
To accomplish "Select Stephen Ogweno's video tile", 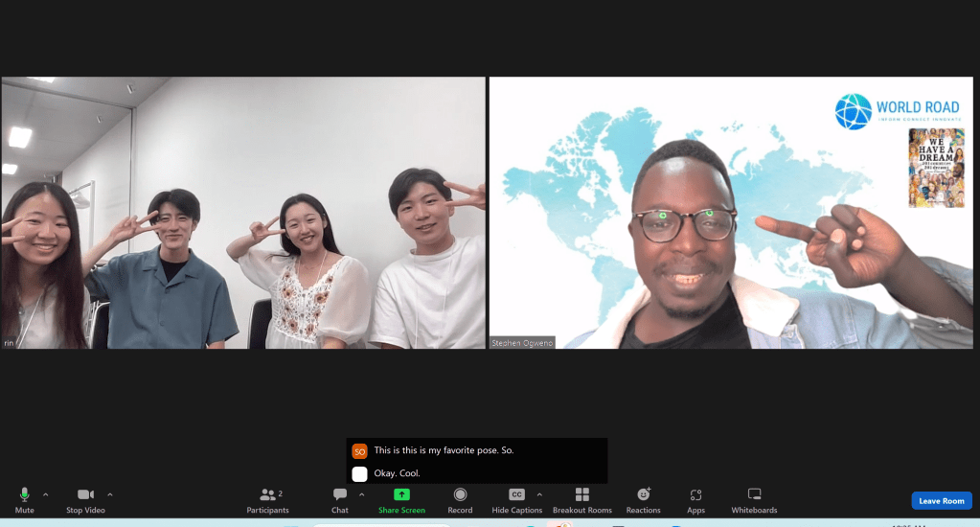I will click(733, 213).
